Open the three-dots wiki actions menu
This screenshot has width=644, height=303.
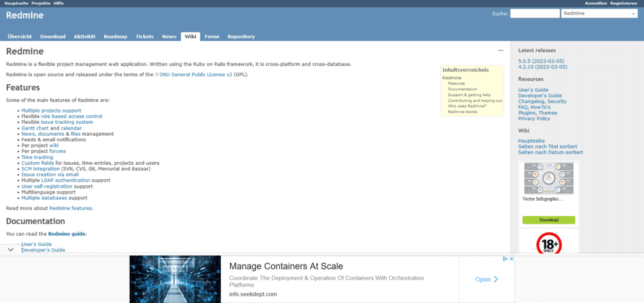click(501, 50)
